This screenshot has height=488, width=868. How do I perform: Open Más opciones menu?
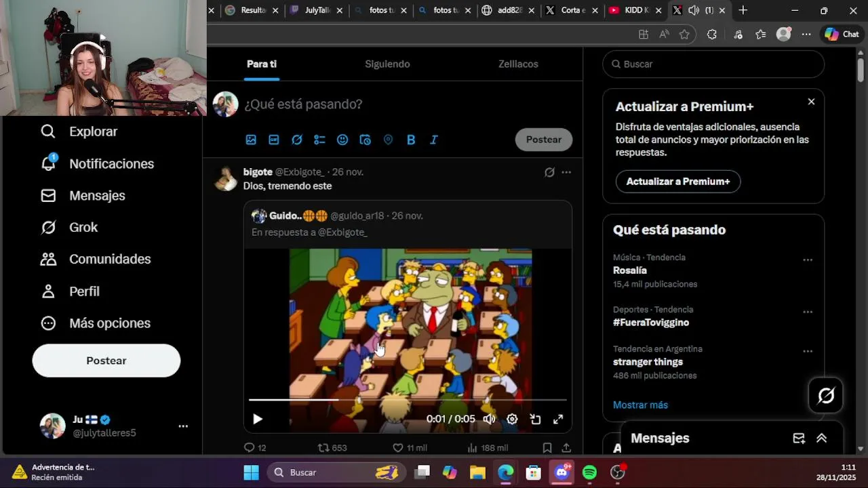[96, 323]
